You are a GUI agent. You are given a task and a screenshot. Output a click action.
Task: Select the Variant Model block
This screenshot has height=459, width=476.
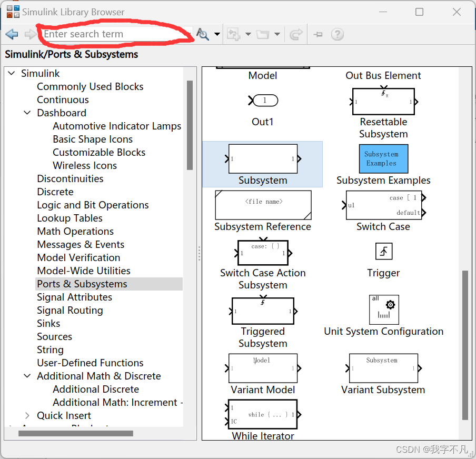263,368
